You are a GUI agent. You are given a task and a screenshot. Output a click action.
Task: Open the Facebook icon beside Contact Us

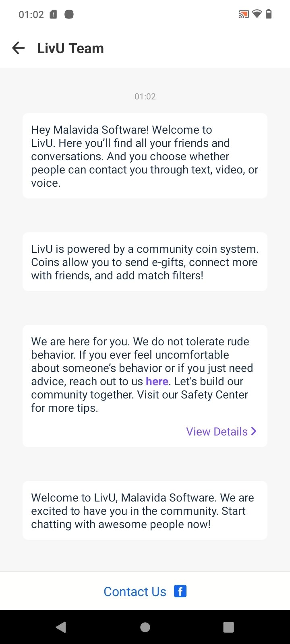click(180, 591)
